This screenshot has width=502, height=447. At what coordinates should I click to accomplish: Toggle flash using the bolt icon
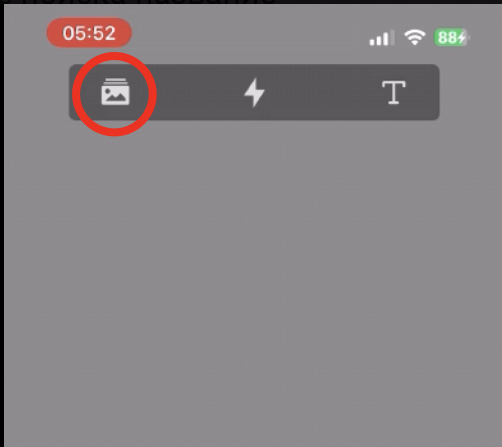point(254,92)
